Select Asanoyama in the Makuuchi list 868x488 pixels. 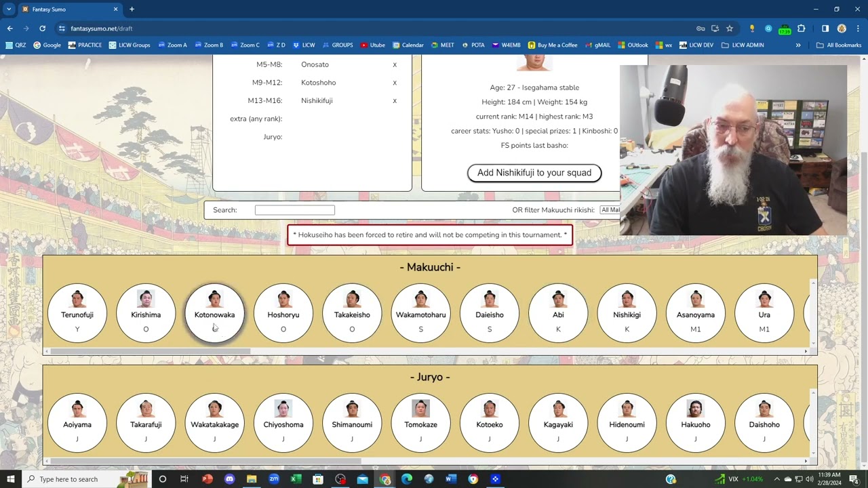coord(696,312)
